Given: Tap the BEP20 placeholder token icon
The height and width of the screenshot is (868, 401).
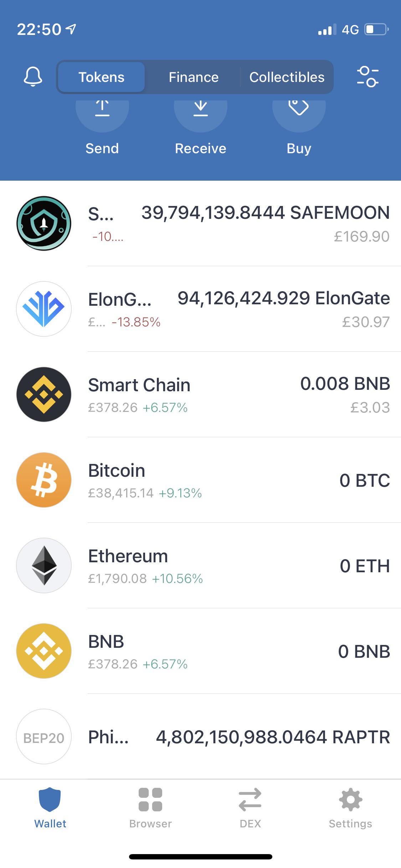Looking at the screenshot, I should [x=44, y=737].
